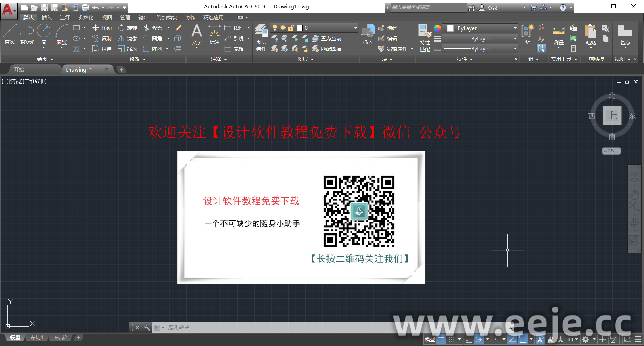This screenshot has height=346, width=644.
Task: Click the Move (移动) tool icon
Action: click(96, 28)
